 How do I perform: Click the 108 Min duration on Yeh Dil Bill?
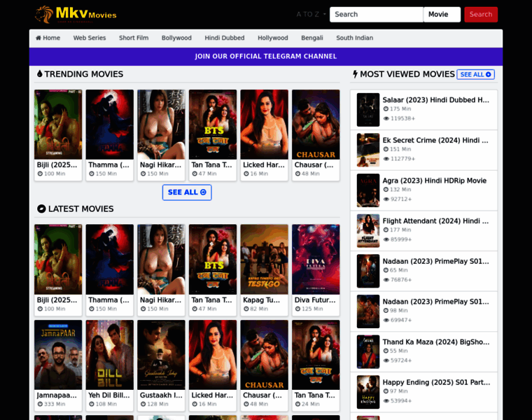tap(106, 404)
